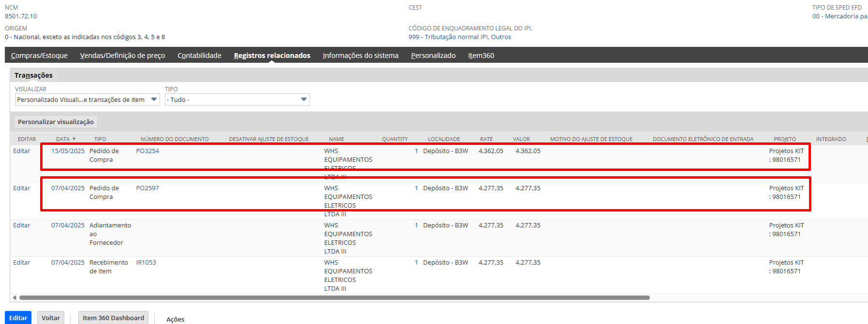This screenshot has width=868, height=324.
Task: Open the IR1053 document link
Action: 146,263
